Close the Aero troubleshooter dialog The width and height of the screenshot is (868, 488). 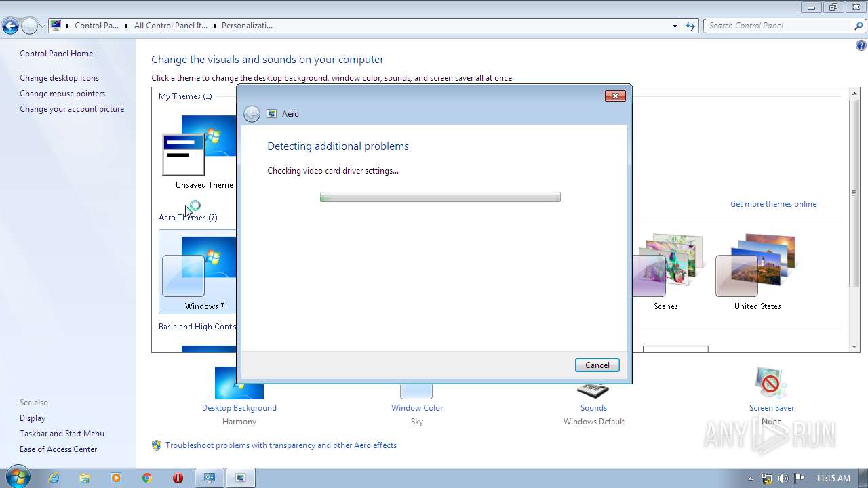tap(615, 96)
